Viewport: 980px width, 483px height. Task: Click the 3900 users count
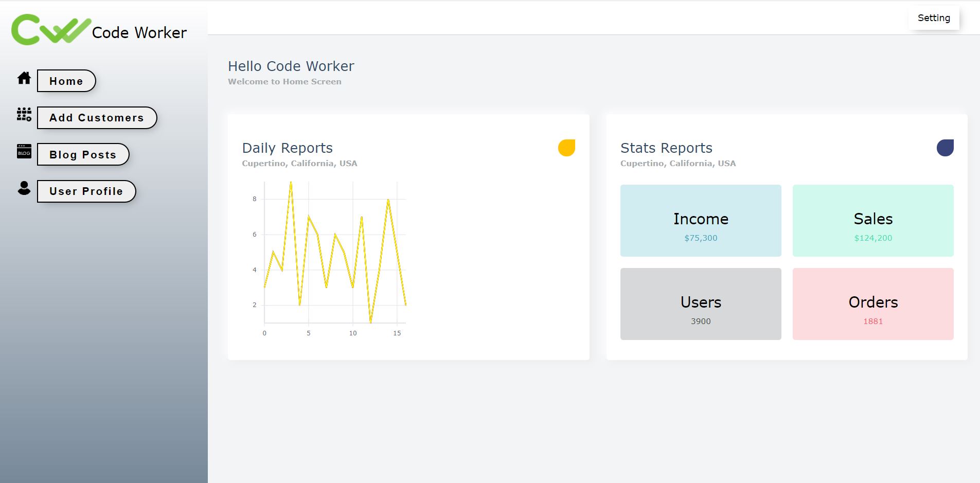click(x=701, y=321)
